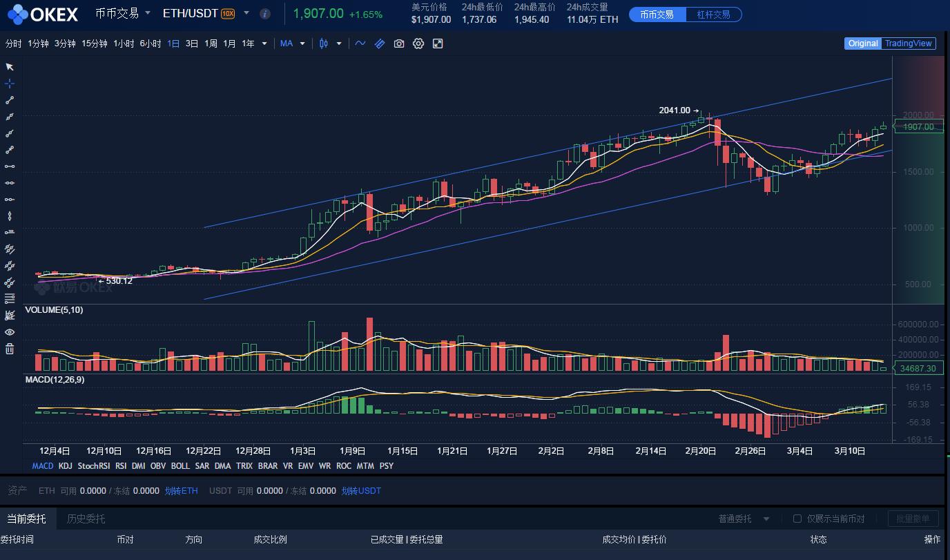
Task: Click 划转ETH transfer link
Action: point(181,490)
